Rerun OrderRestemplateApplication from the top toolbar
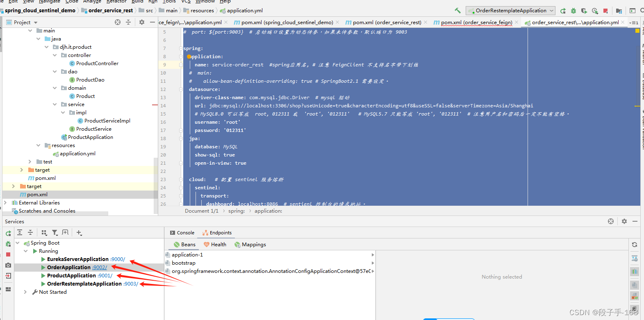Viewport: 644px width, 320px height. (x=563, y=11)
